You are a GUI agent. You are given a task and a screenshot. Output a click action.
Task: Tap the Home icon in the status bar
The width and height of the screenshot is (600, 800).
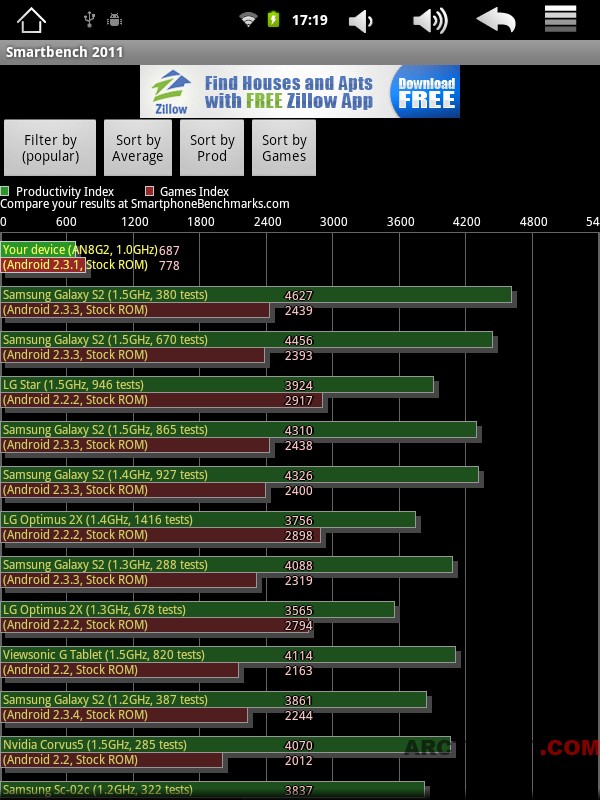click(32, 20)
